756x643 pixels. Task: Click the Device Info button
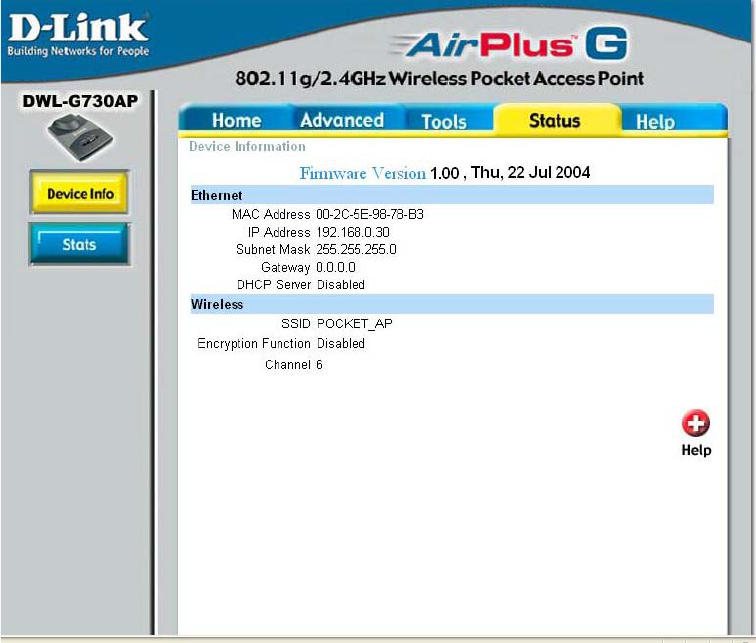click(x=80, y=193)
